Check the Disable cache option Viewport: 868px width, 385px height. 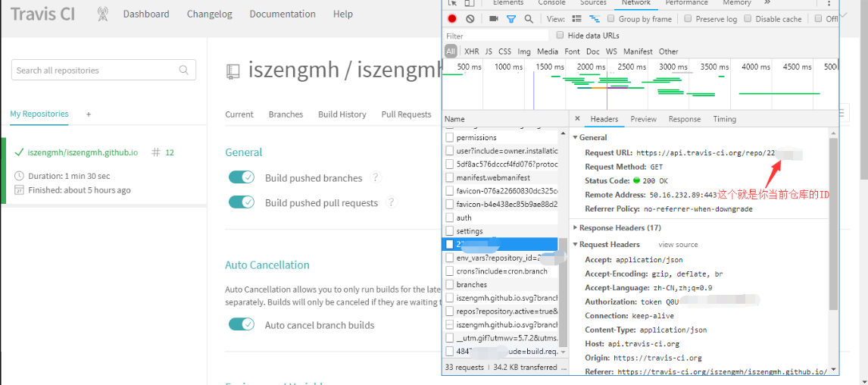point(748,18)
